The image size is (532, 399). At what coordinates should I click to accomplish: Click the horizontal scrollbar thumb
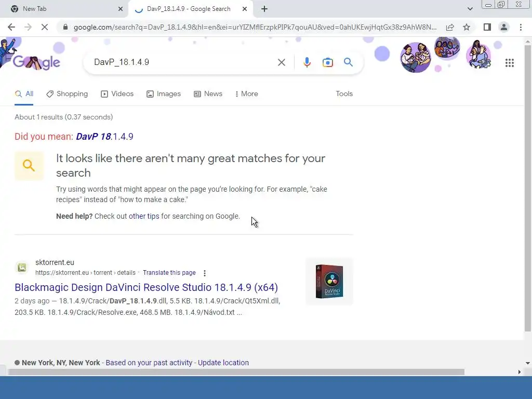pos(236,372)
